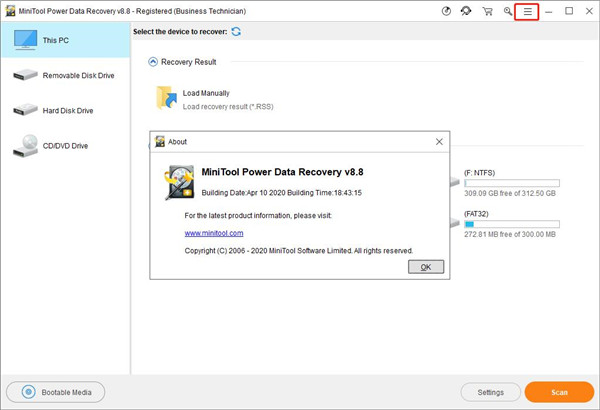Start the Scan
This screenshot has height=410, width=600.
coord(559,392)
